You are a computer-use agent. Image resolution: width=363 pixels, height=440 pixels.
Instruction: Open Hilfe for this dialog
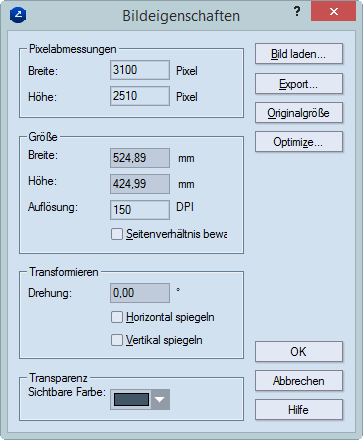299,410
